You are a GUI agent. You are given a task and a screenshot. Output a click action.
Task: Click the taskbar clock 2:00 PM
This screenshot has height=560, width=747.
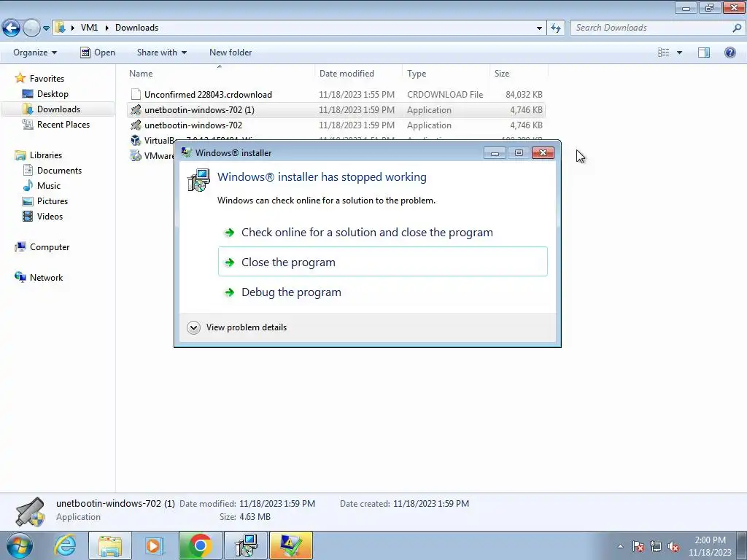[710, 546]
